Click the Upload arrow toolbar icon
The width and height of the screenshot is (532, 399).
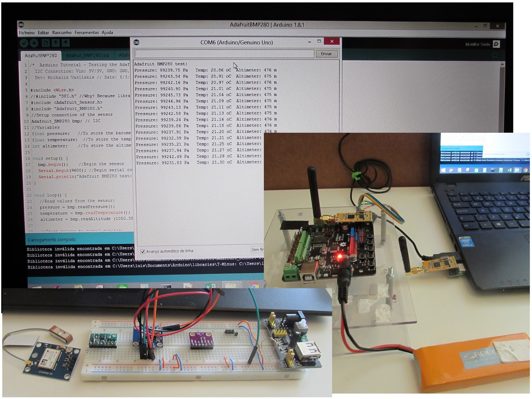pos(34,43)
